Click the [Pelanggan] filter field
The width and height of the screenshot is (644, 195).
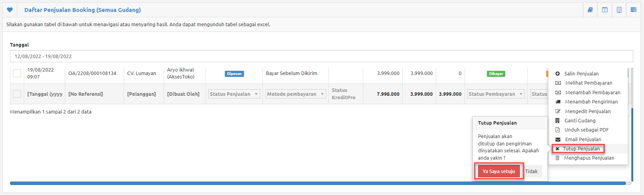pyautogui.click(x=142, y=94)
